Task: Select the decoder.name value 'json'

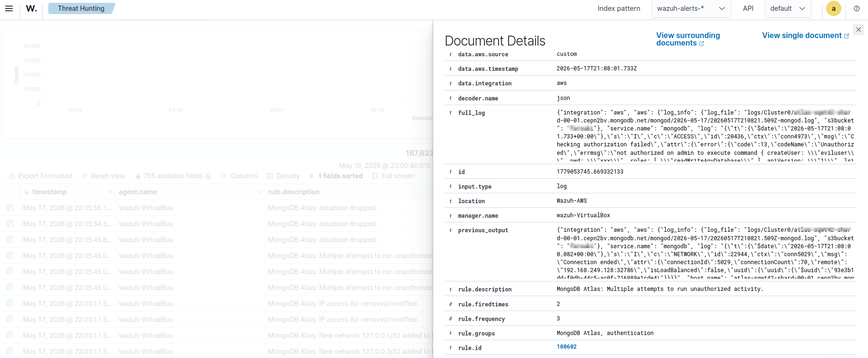Action: (563, 98)
